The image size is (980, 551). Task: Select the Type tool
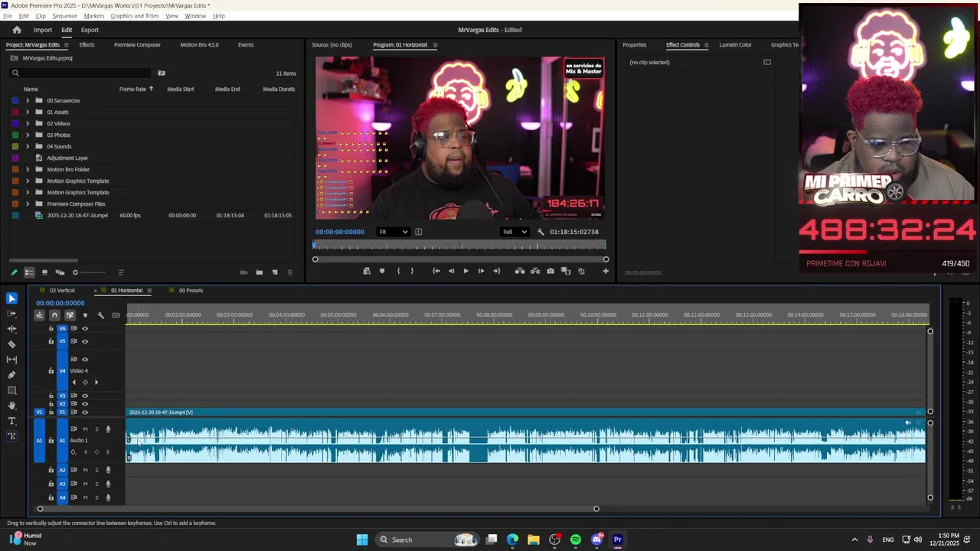pos(11,421)
